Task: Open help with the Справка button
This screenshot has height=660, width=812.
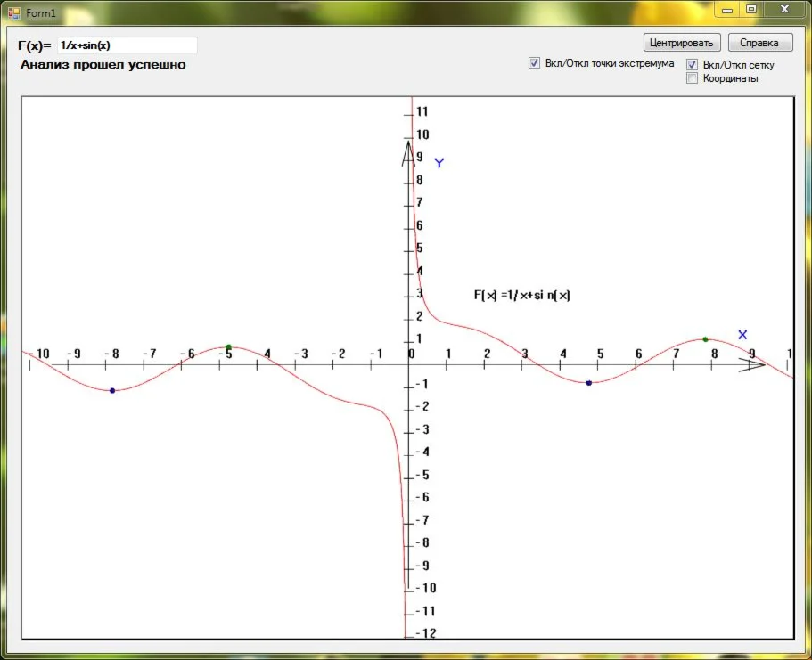Action: [x=759, y=43]
